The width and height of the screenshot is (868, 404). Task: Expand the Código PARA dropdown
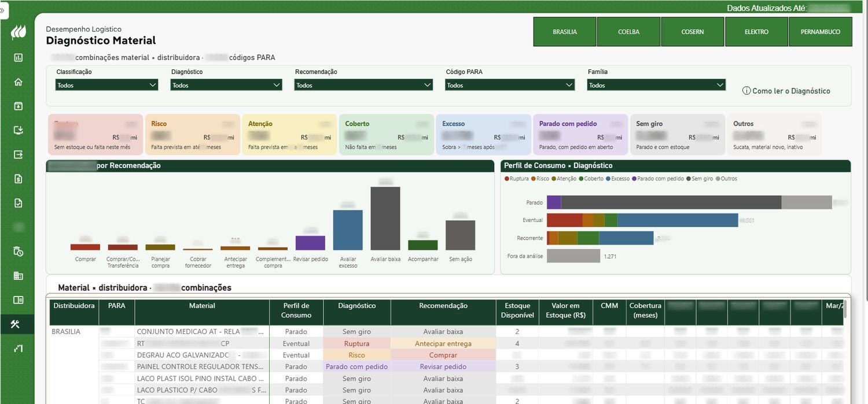[510, 85]
